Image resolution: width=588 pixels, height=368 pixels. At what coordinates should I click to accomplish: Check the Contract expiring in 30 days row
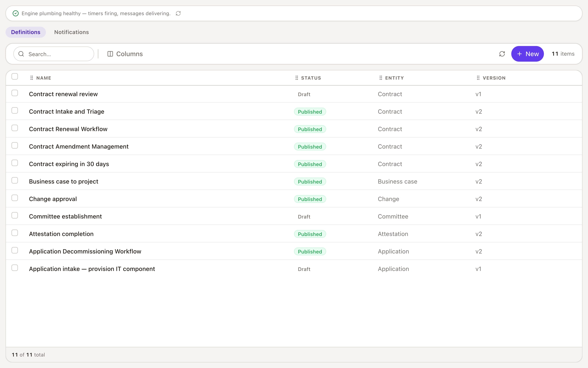15,163
